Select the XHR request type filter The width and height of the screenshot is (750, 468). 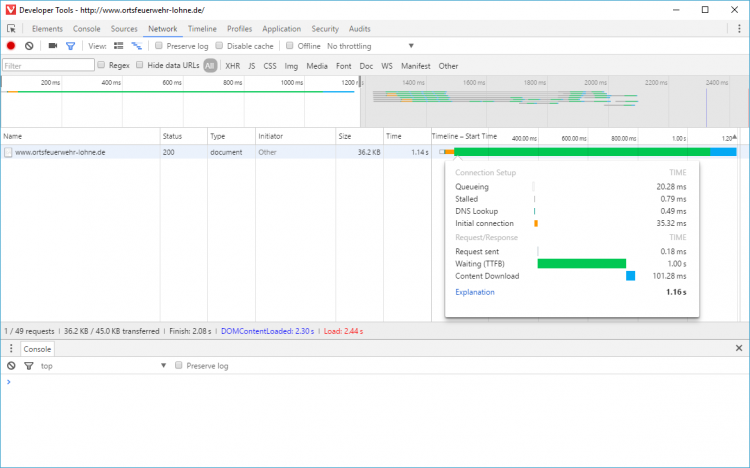(232, 66)
